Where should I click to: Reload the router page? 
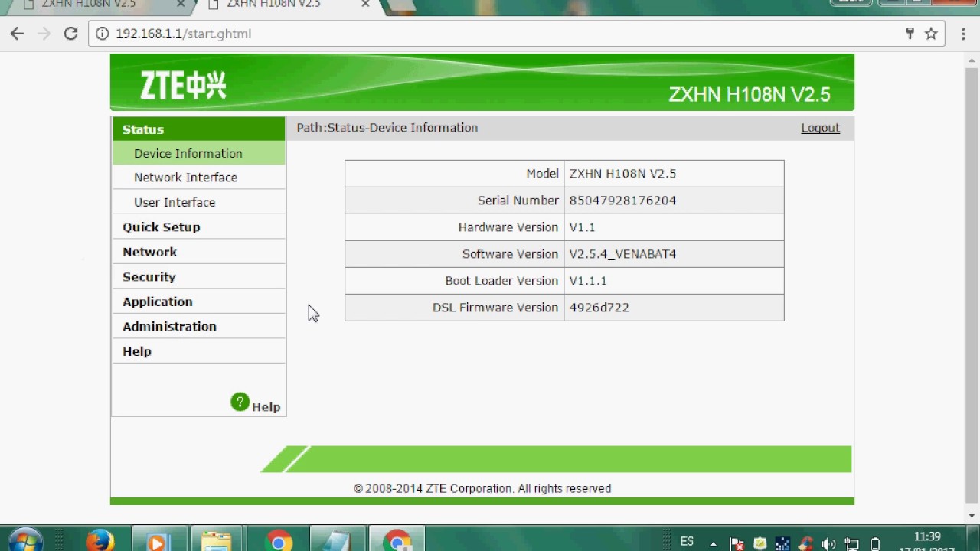tap(70, 34)
